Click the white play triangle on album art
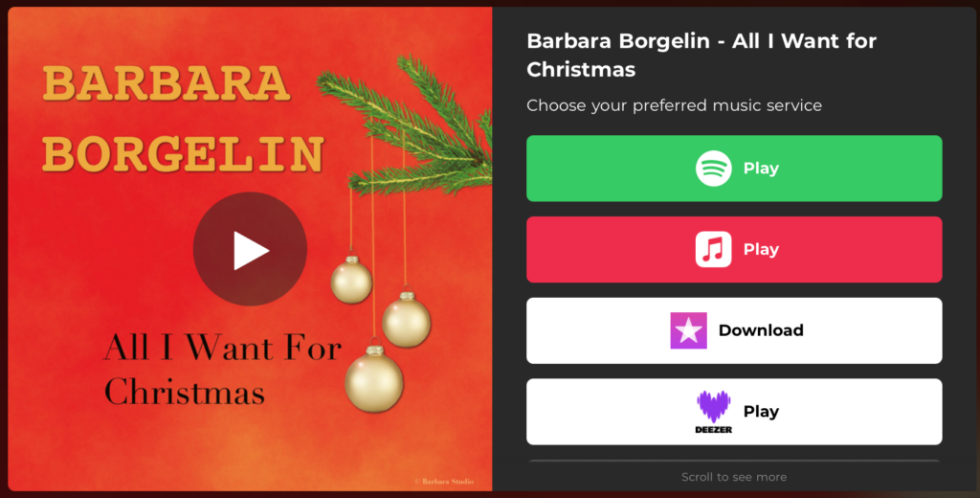Viewport: 980px width, 498px height. [252, 250]
